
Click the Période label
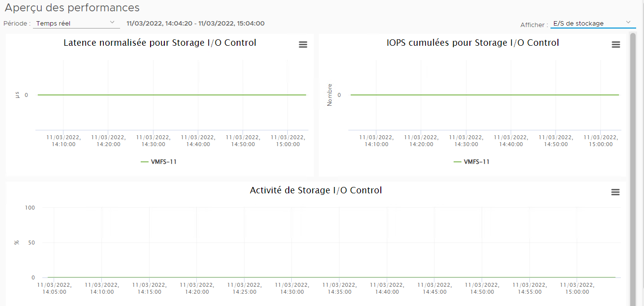[16, 23]
